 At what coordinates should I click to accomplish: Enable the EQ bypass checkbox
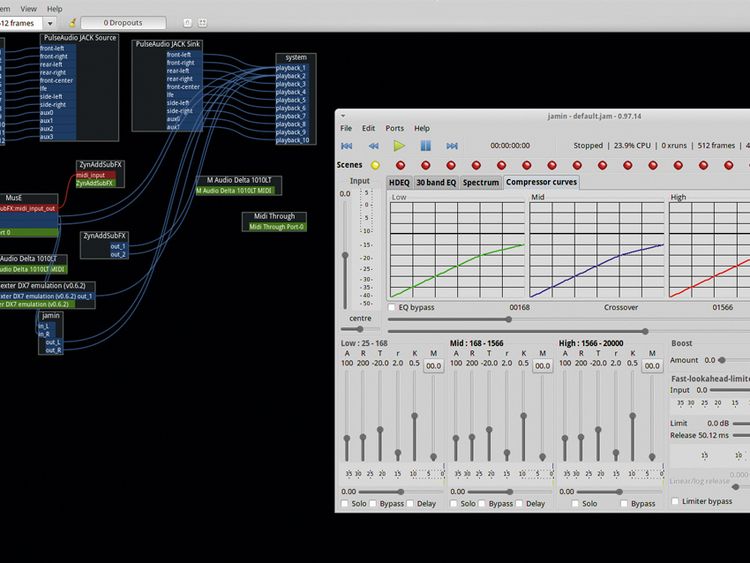[x=392, y=308]
